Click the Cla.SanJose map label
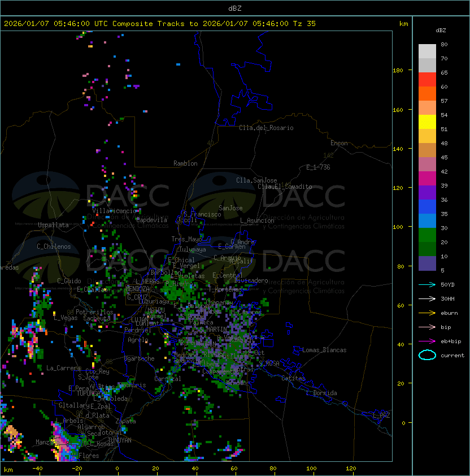Screen dimensions: 470x476 [256, 180]
